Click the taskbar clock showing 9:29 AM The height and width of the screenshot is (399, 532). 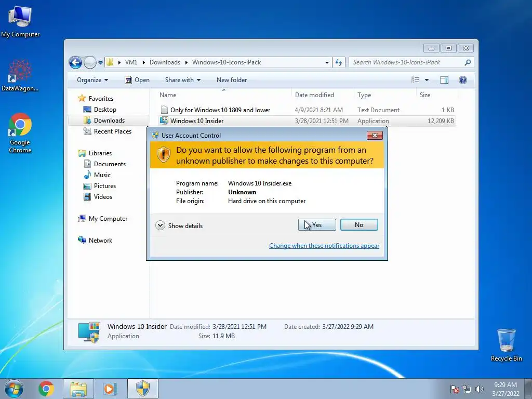click(x=506, y=389)
